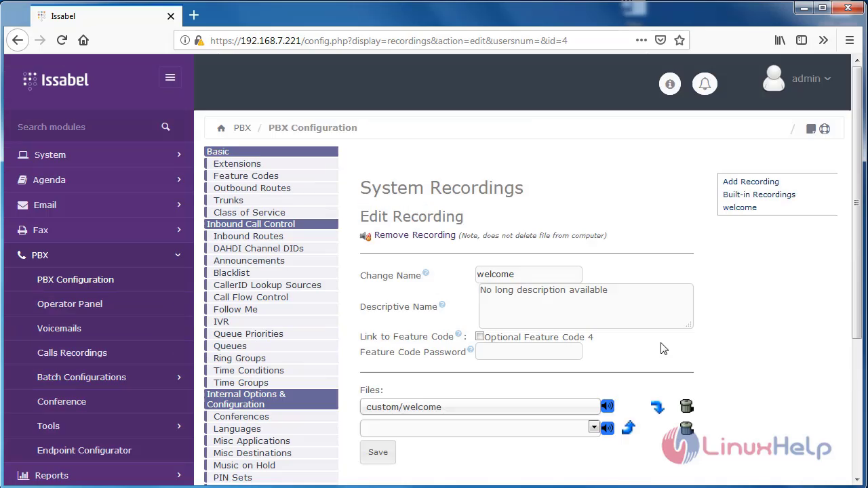Click Save button
The height and width of the screenshot is (488, 868).
click(x=378, y=452)
